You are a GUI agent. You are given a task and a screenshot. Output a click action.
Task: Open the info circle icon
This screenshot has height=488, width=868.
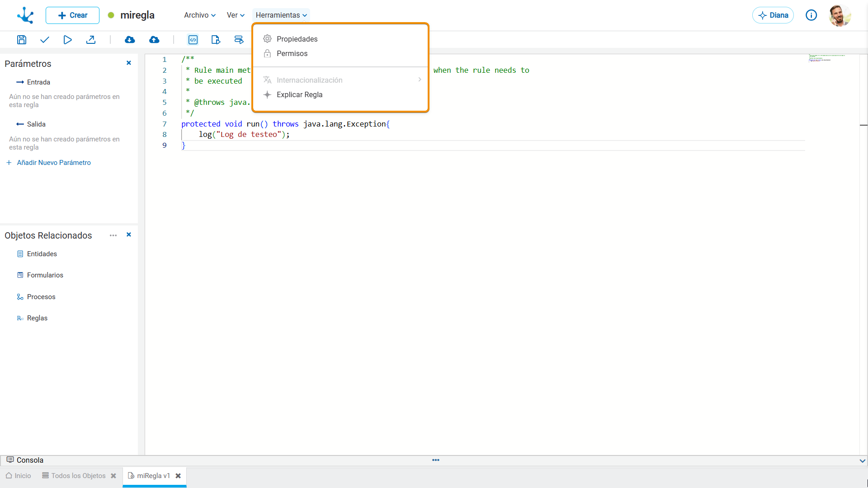[x=811, y=15]
